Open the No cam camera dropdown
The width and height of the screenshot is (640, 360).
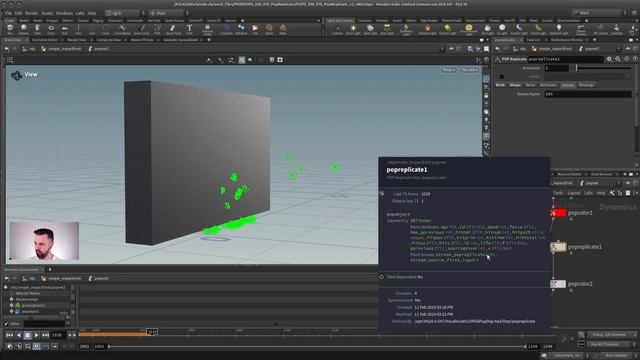click(470, 70)
